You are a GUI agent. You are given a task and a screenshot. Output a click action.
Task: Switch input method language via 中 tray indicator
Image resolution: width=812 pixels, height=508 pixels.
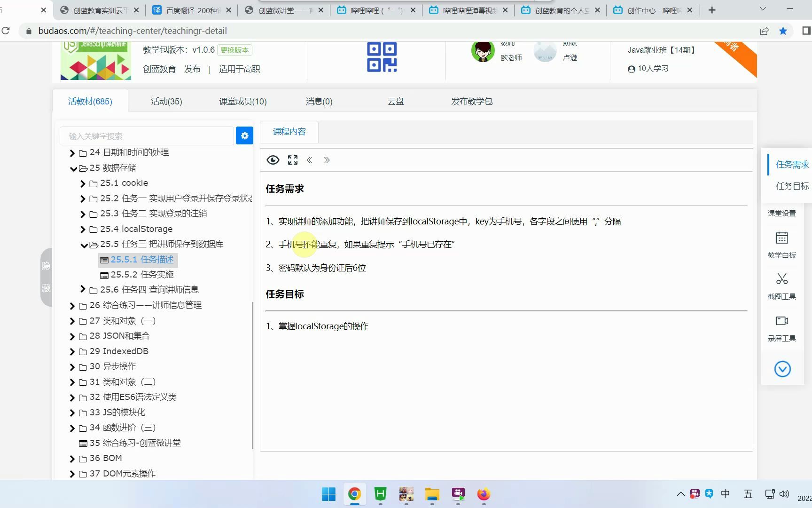(x=726, y=494)
